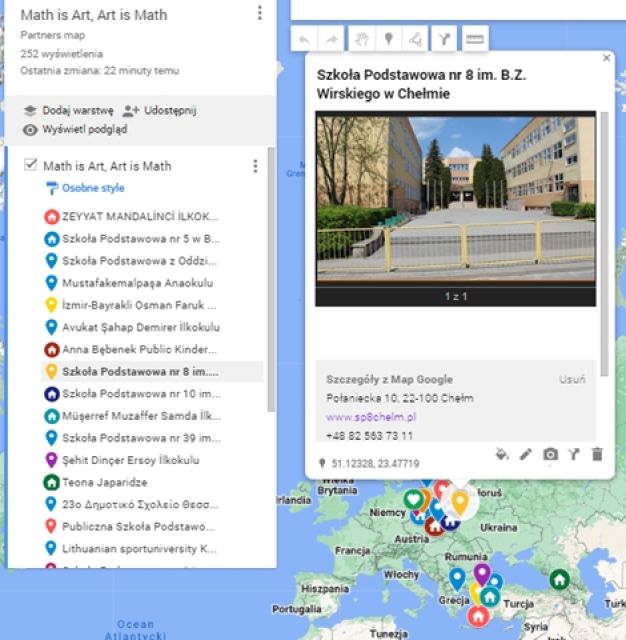The image size is (626, 640).
Task: Select Szkoła Podstawowa nr 8 im... item
Action: [152, 371]
